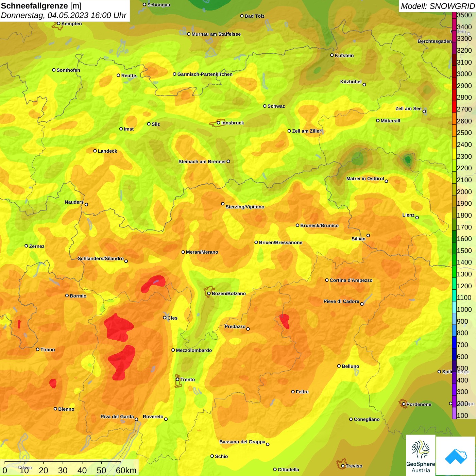Click the Mezzolombardo label
476x476 pixels.
[194, 350]
